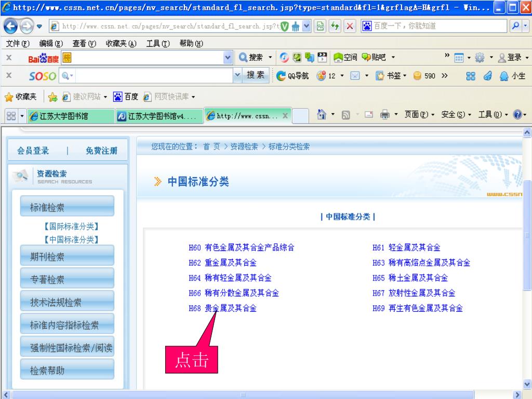Open the 工具(O) command bar dropdown

[x=493, y=115]
